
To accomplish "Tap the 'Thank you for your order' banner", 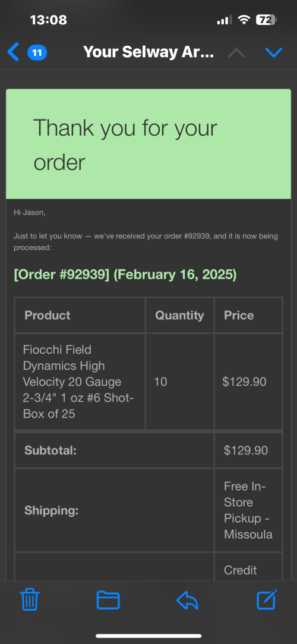I will tap(148, 144).
